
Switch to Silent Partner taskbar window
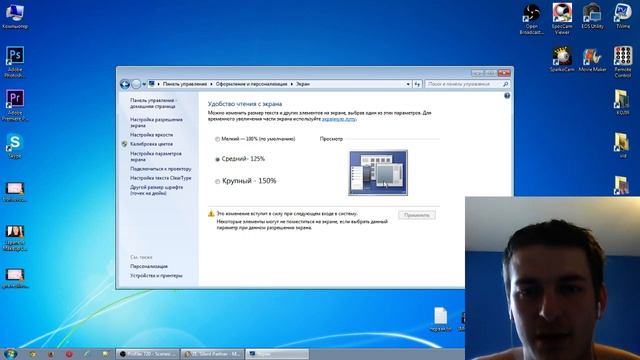(212, 354)
